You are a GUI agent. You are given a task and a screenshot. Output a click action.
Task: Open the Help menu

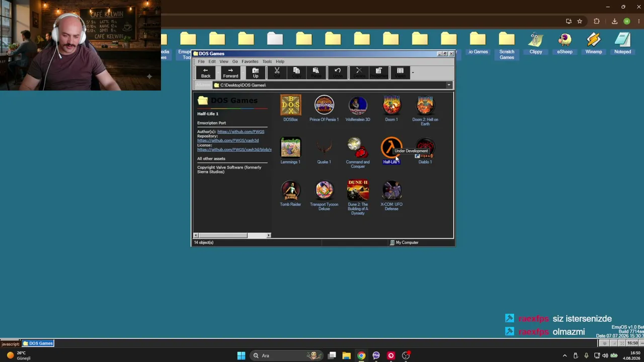[280, 61]
